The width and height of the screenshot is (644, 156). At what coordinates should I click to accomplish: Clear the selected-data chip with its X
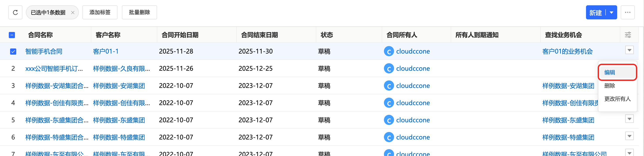click(73, 13)
